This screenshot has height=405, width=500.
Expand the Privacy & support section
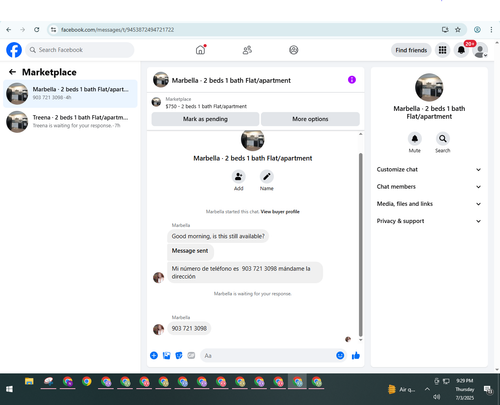click(x=429, y=221)
